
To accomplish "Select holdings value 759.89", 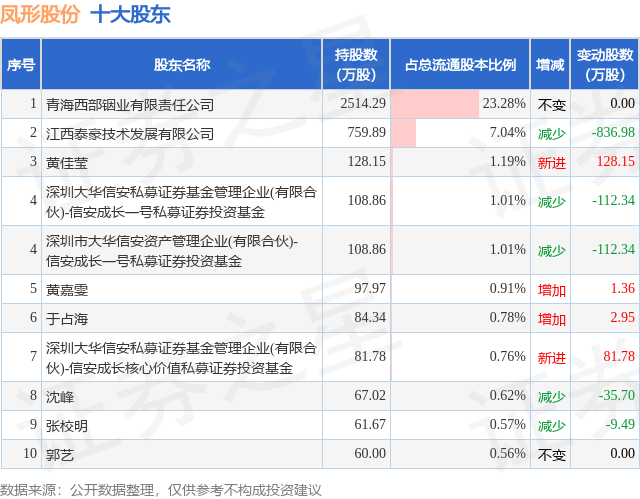I will [x=367, y=132].
